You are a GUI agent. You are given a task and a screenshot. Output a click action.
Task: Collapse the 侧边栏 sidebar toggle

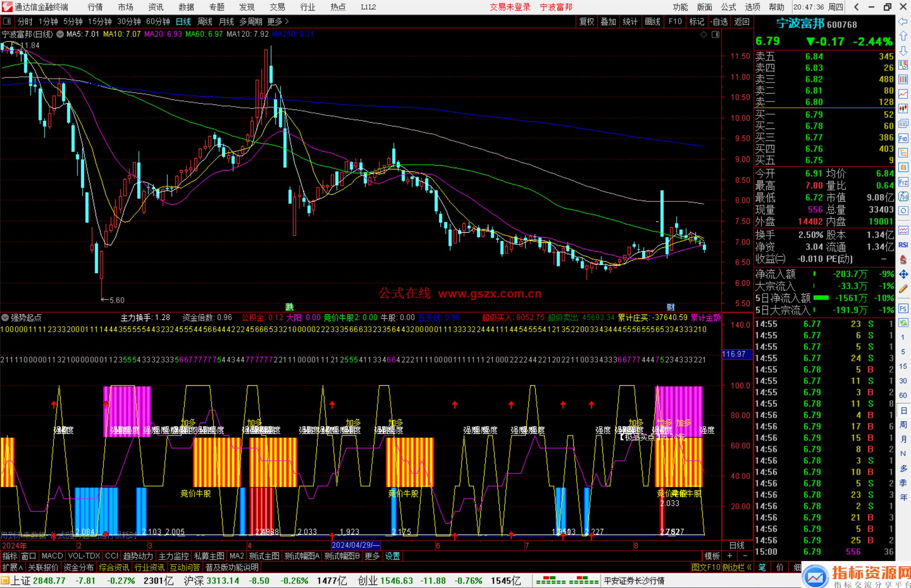[x=737, y=567]
